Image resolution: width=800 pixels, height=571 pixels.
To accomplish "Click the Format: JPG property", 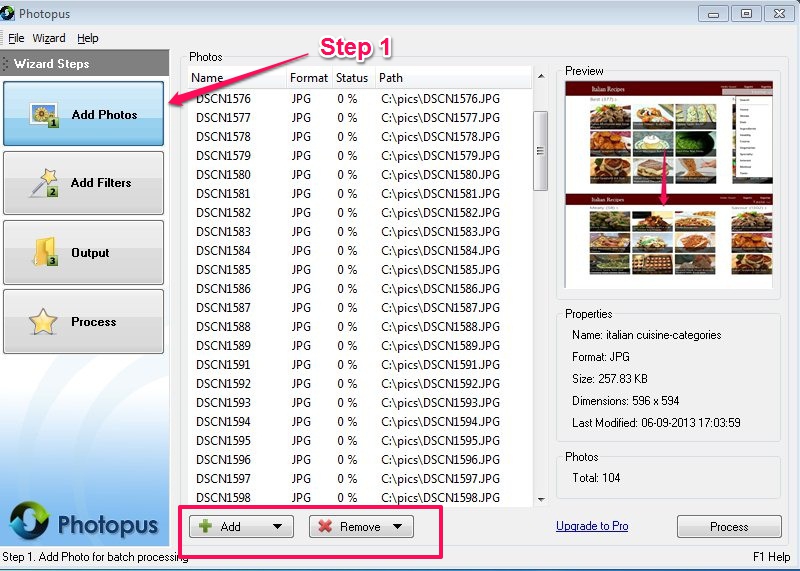I will 601,357.
